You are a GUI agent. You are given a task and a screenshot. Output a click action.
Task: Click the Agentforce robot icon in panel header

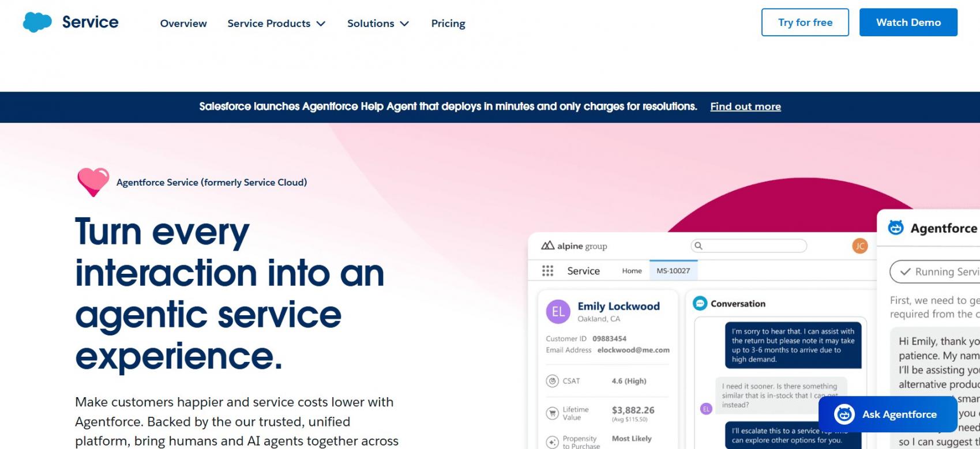pos(895,228)
